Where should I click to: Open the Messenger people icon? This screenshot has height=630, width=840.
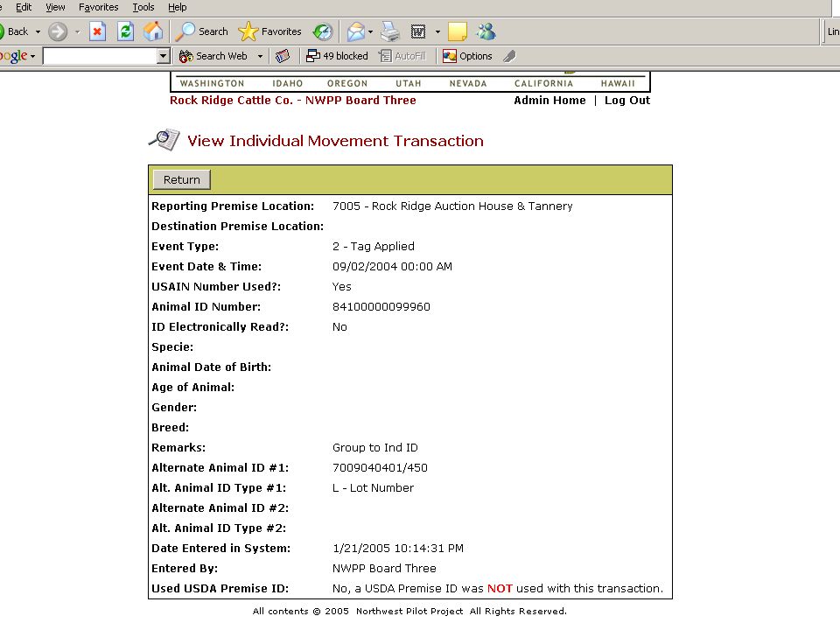(486, 31)
